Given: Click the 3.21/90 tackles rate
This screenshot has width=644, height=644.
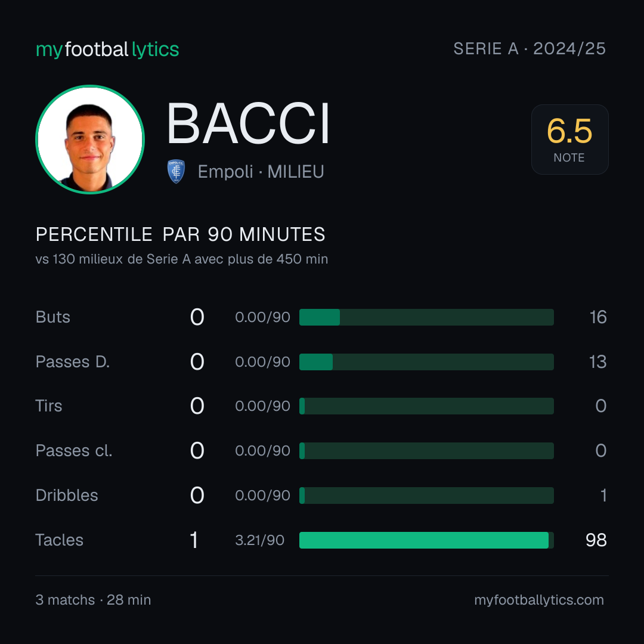Looking at the screenshot, I should tap(259, 540).
